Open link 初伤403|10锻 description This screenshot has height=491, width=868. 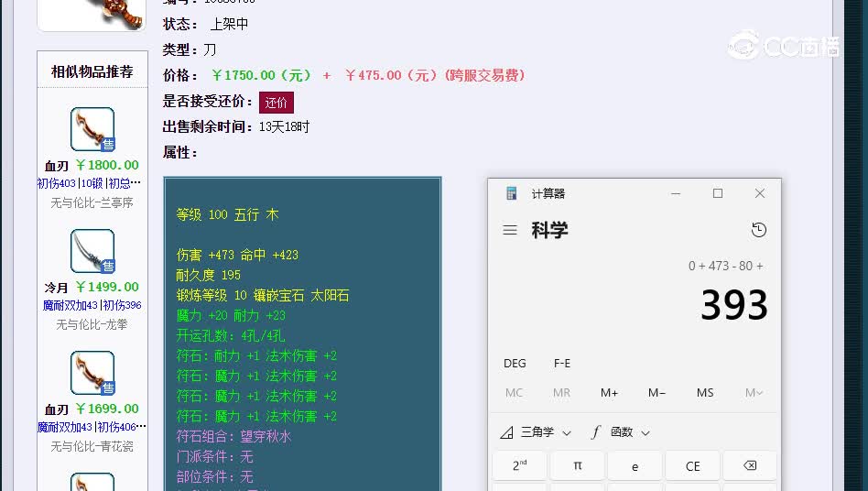tap(89, 183)
